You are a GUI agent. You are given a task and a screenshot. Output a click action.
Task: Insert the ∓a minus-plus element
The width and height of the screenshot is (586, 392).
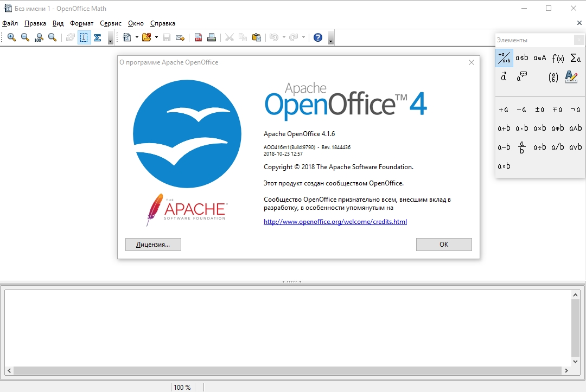click(x=558, y=110)
